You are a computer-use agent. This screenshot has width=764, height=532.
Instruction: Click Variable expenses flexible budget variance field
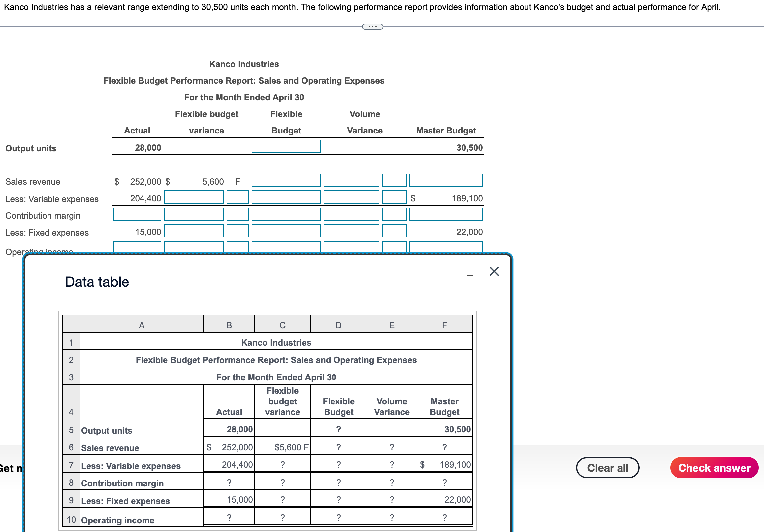pyautogui.click(x=194, y=197)
